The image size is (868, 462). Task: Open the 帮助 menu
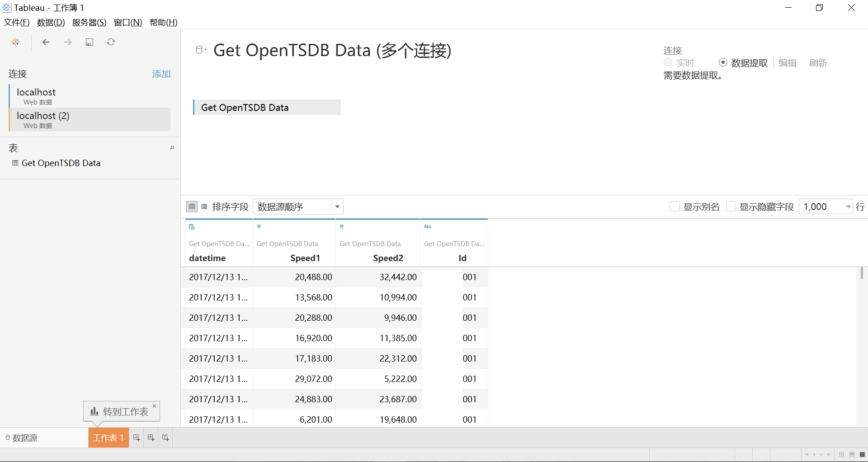[163, 23]
